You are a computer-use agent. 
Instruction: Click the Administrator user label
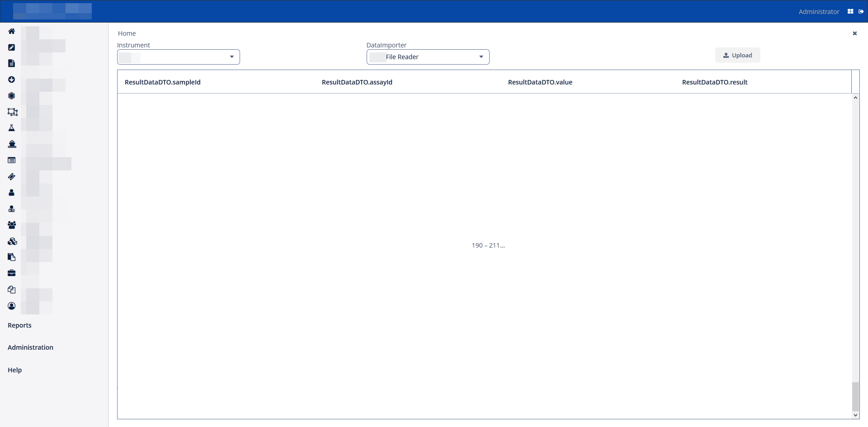pyautogui.click(x=819, y=12)
